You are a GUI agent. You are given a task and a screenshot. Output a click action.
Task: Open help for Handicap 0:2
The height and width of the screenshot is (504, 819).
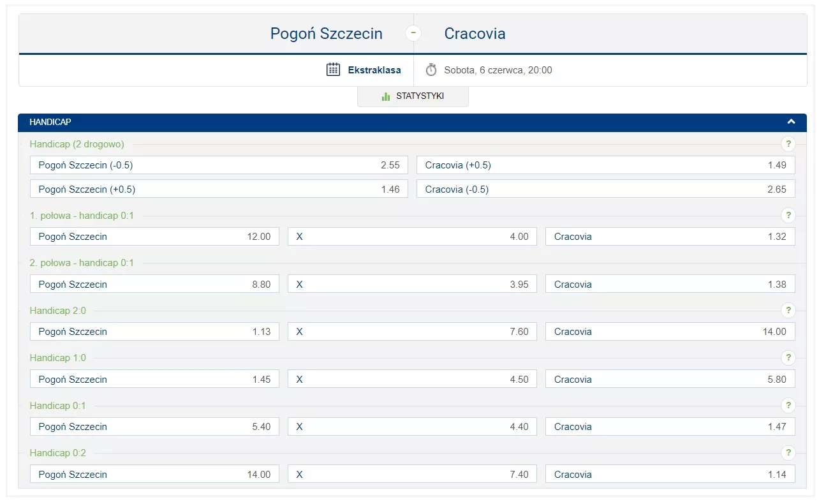[788, 452]
